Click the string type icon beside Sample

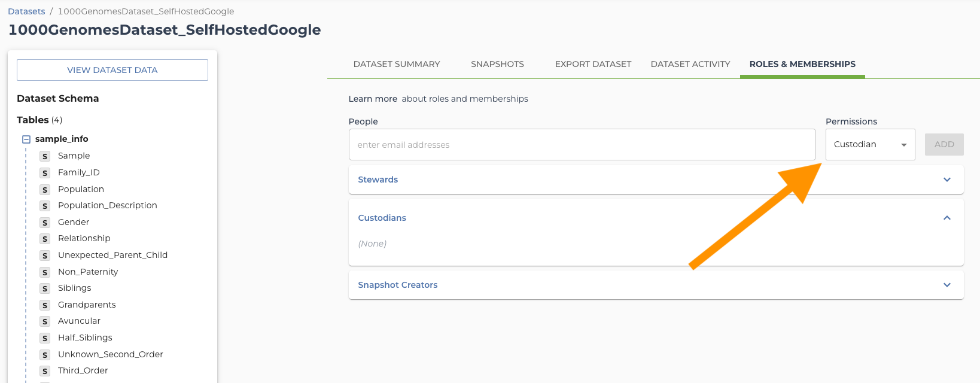click(x=45, y=156)
